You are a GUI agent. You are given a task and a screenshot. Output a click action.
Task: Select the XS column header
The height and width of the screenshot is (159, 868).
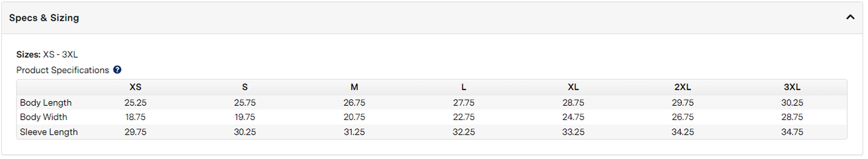pyautogui.click(x=135, y=87)
